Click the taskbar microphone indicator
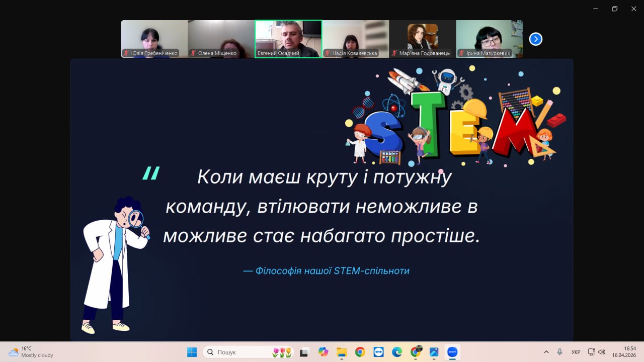Image resolution: width=644 pixels, height=362 pixels. (x=560, y=352)
